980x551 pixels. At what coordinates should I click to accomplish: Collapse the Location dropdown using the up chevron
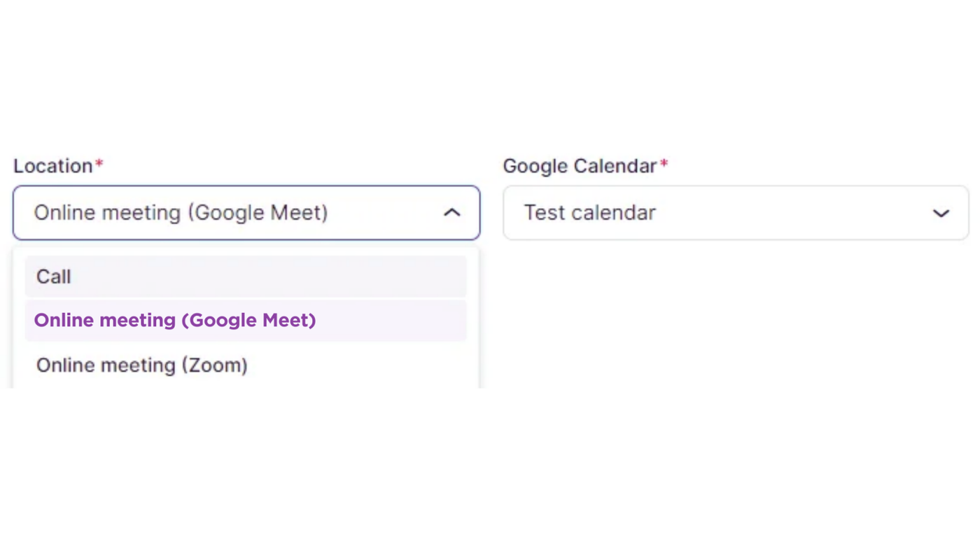(451, 213)
